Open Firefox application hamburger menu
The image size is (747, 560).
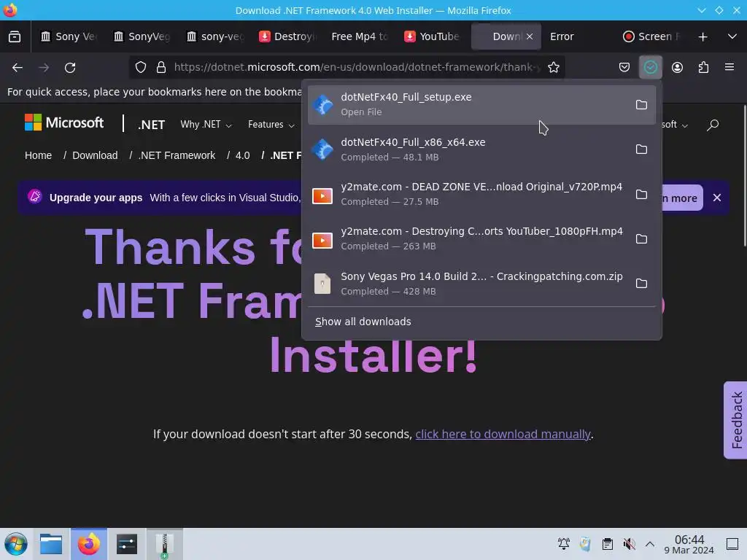(x=729, y=67)
